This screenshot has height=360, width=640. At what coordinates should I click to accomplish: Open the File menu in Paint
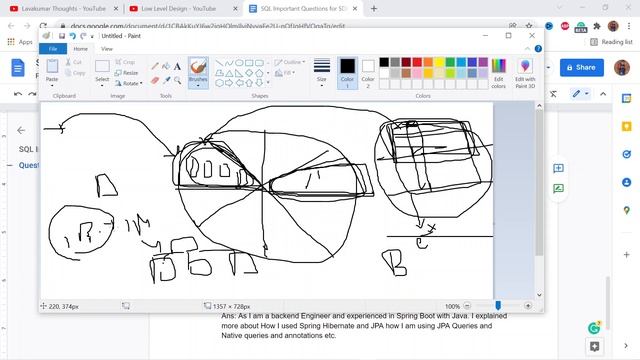coord(53,49)
